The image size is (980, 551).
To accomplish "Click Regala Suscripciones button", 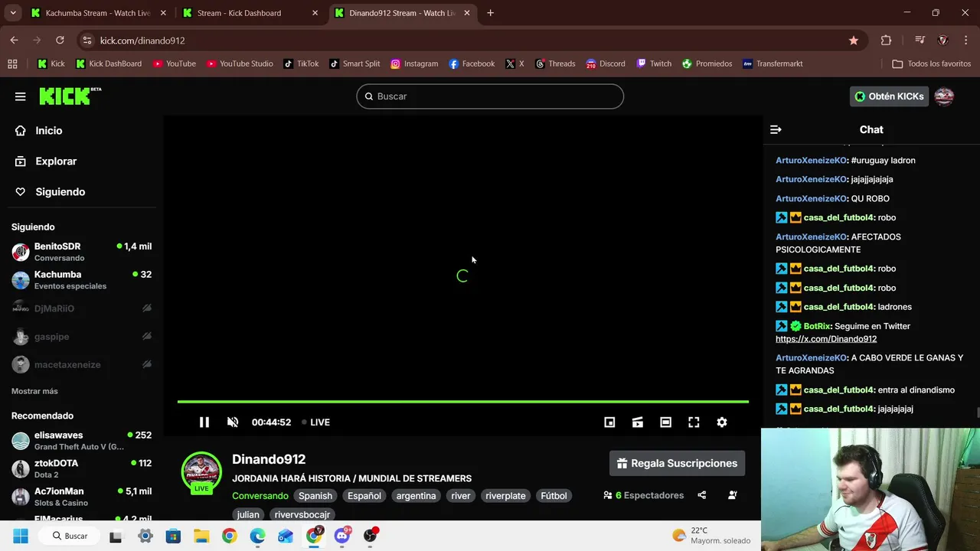I will click(x=677, y=463).
